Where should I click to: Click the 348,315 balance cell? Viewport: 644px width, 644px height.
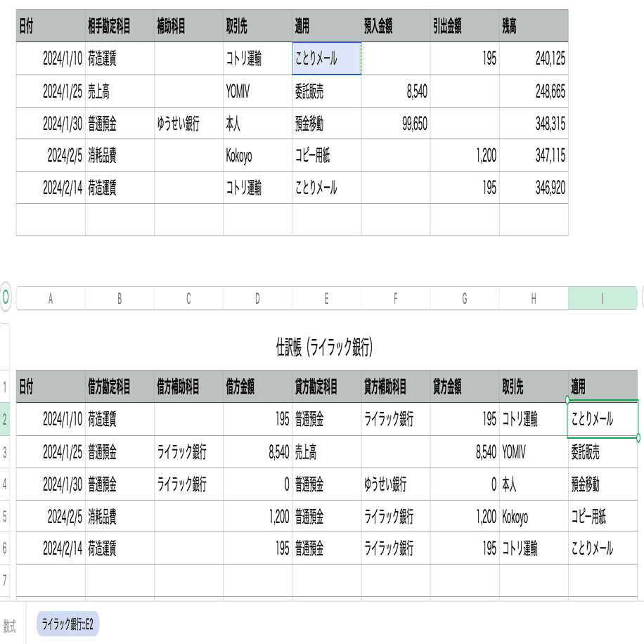pyautogui.click(x=533, y=124)
